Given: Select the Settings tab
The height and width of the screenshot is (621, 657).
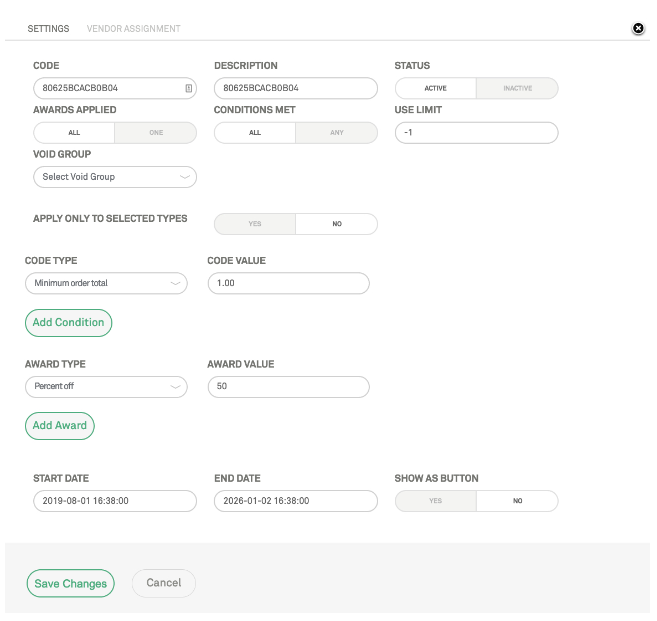Looking at the screenshot, I should (x=48, y=29).
